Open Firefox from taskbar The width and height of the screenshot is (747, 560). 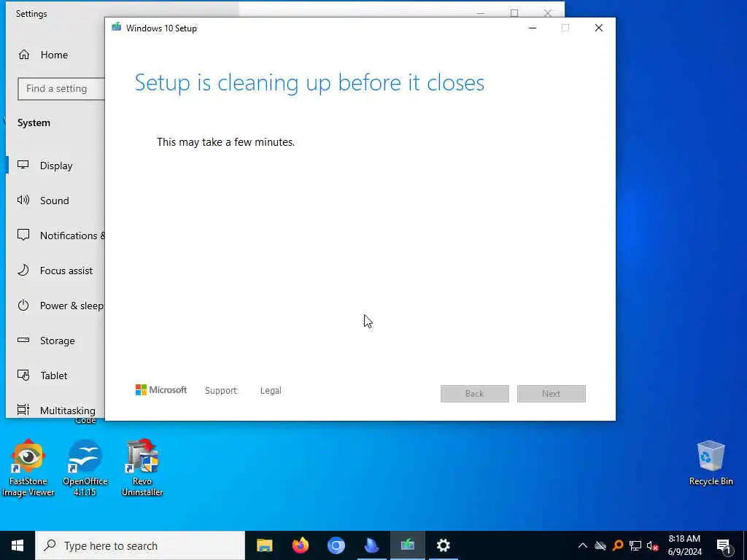pos(300,545)
